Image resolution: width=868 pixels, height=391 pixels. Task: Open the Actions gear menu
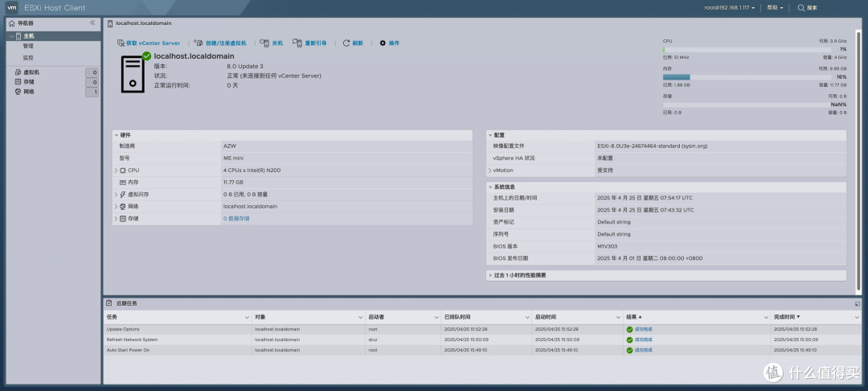click(x=389, y=43)
